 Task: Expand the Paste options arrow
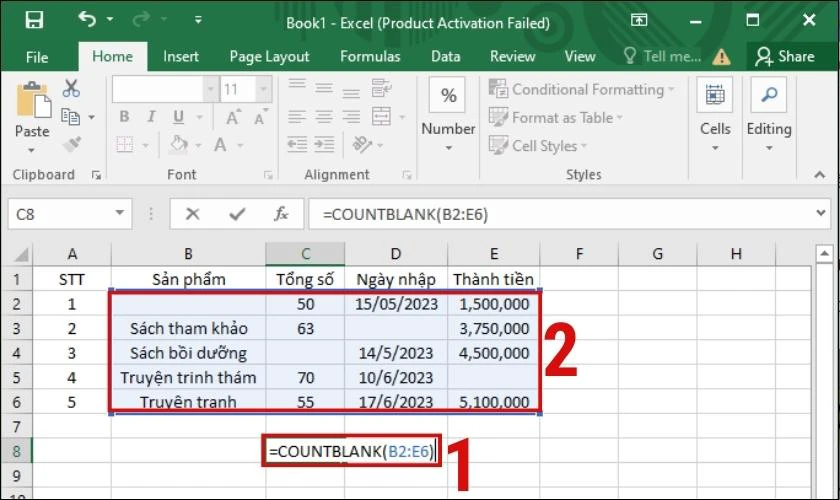point(32,150)
